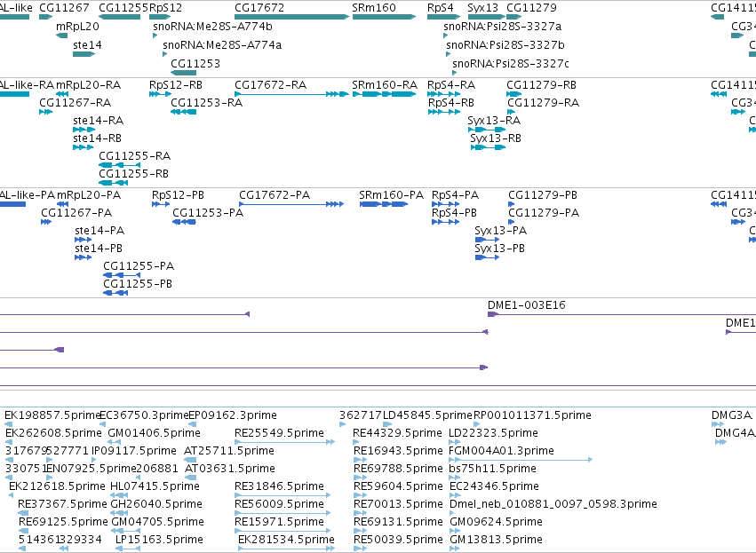The width and height of the screenshot is (756, 553).
Task: Select protein CG11255-PA
Action: click(x=139, y=266)
